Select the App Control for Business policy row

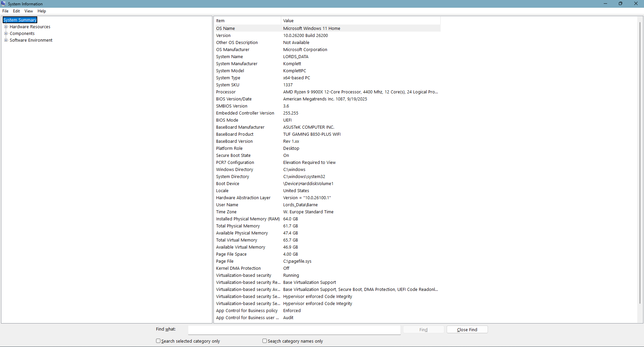point(328,311)
